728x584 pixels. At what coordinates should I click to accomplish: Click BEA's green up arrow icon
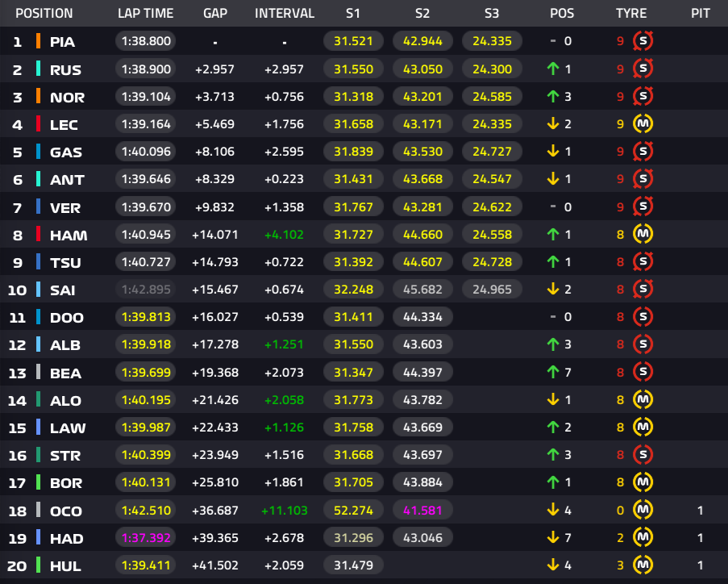pyautogui.click(x=552, y=373)
